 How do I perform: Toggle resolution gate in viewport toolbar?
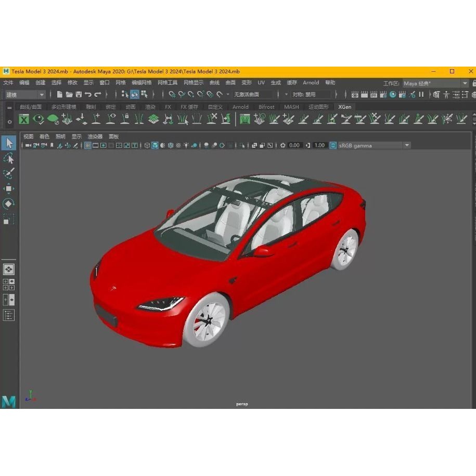103,146
